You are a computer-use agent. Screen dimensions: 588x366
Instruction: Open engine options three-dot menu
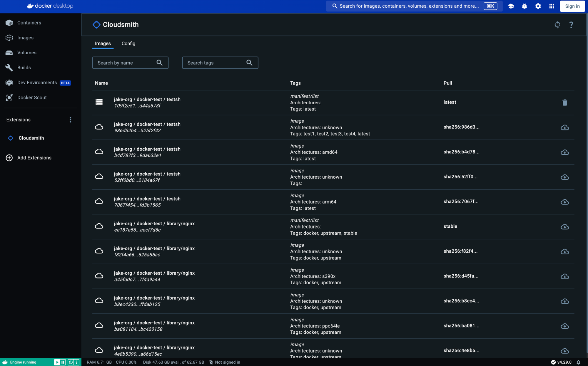tap(76, 362)
